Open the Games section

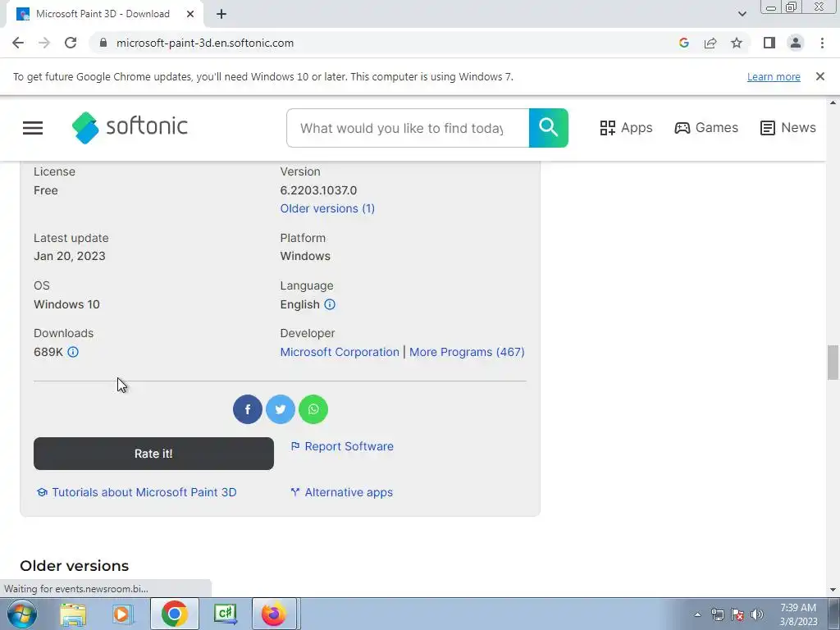click(706, 127)
